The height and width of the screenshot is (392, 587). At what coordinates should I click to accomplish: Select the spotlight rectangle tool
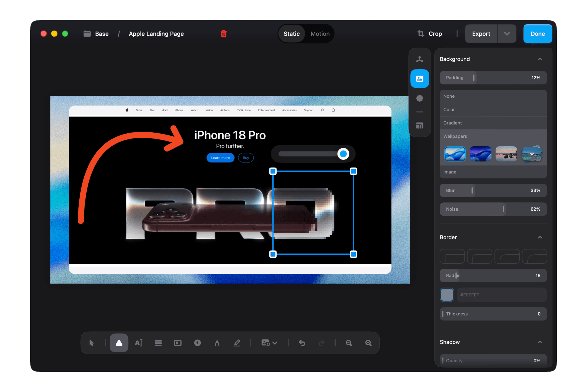[x=178, y=343]
